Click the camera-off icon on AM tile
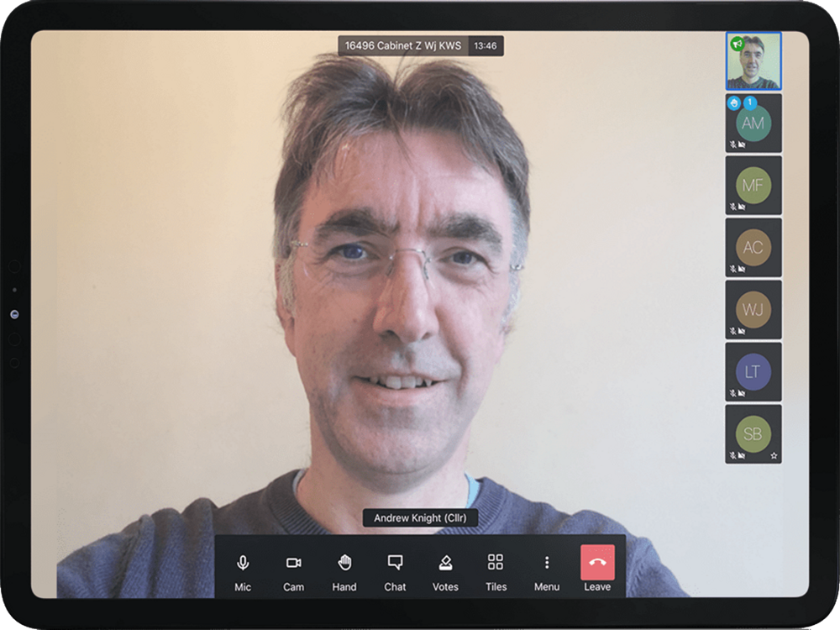The image size is (840, 630). [x=742, y=144]
